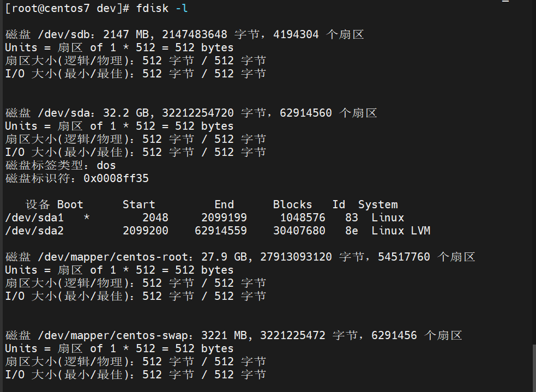Click the 'Start' column header
The width and height of the screenshot is (536, 392).
coord(138,204)
